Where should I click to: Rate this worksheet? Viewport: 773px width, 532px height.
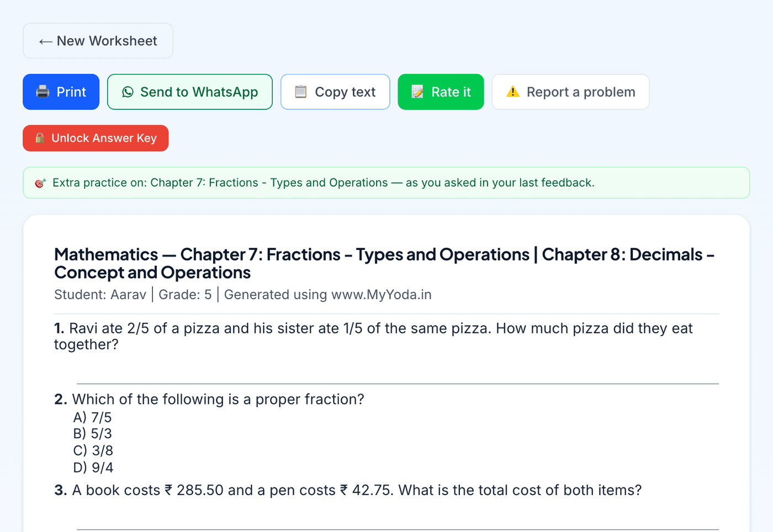pos(441,92)
